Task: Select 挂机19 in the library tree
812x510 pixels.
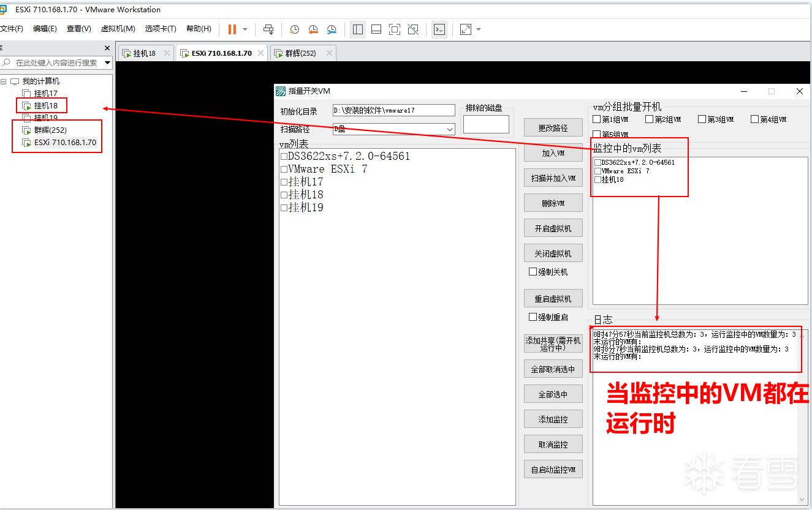Action: [x=46, y=118]
